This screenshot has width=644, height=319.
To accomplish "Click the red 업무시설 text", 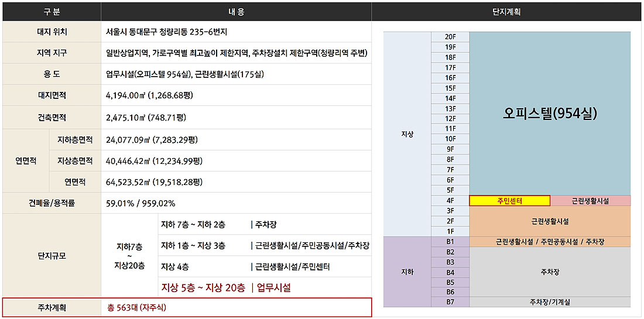I will 274,287.
